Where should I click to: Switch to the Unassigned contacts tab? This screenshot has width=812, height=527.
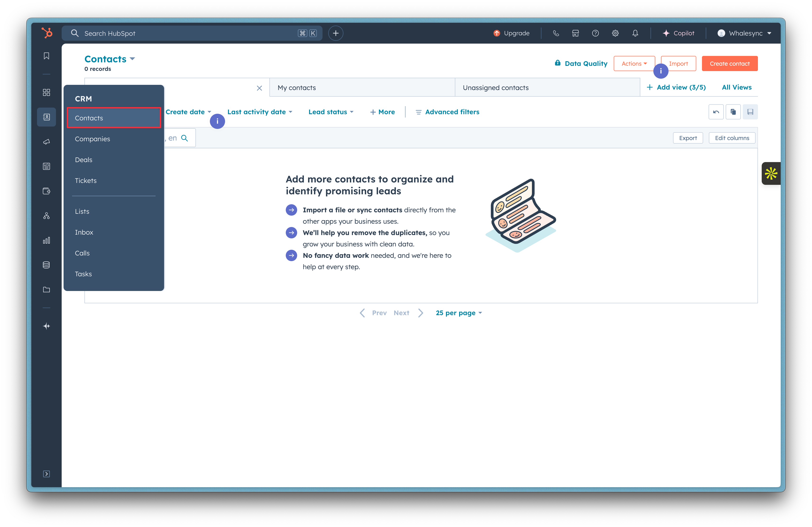547,88
